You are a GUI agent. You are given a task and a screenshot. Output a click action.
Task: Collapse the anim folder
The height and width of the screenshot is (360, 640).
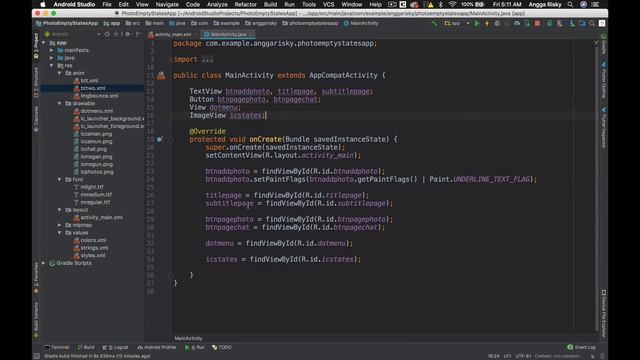click(x=59, y=73)
